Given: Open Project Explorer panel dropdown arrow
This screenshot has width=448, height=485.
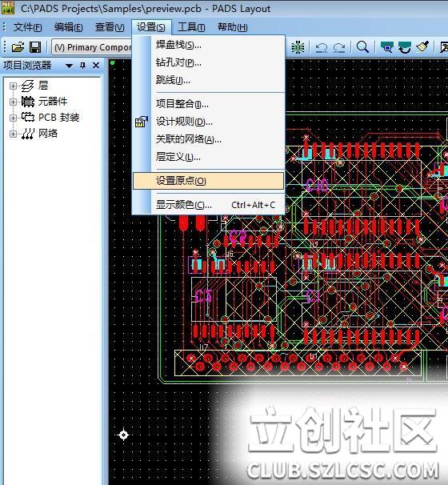Looking at the screenshot, I should (69, 66).
